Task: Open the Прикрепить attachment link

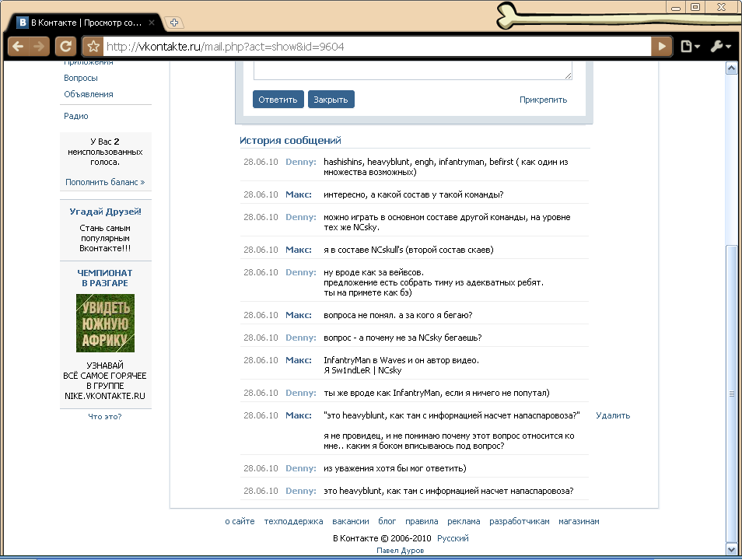Action: (x=543, y=100)
